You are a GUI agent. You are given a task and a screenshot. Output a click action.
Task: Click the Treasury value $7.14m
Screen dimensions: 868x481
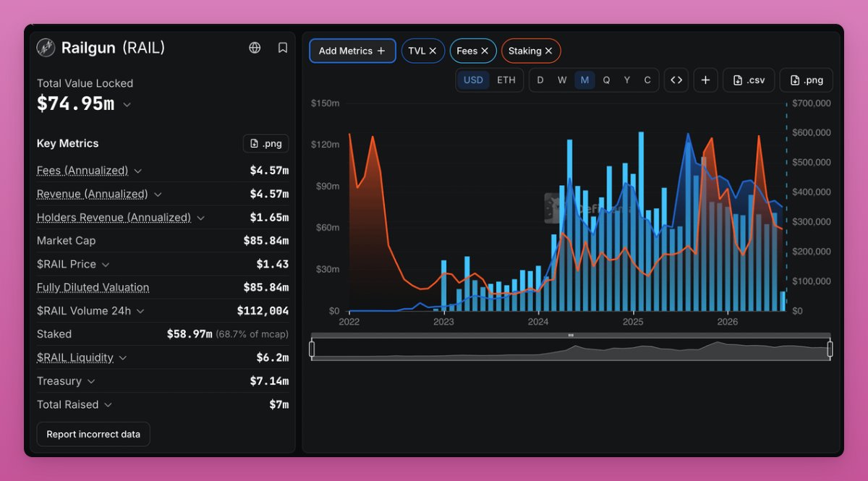(x=269, y=381)
